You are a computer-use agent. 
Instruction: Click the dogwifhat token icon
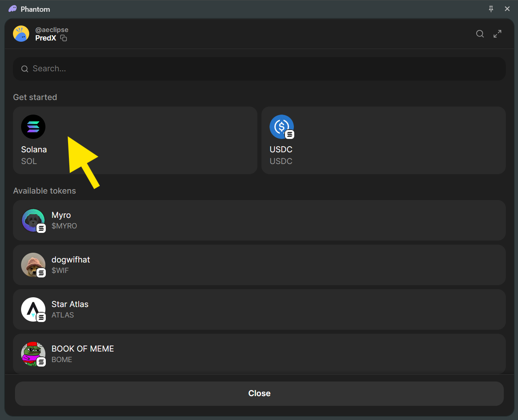pyautogui.click(x=33, y=265)
